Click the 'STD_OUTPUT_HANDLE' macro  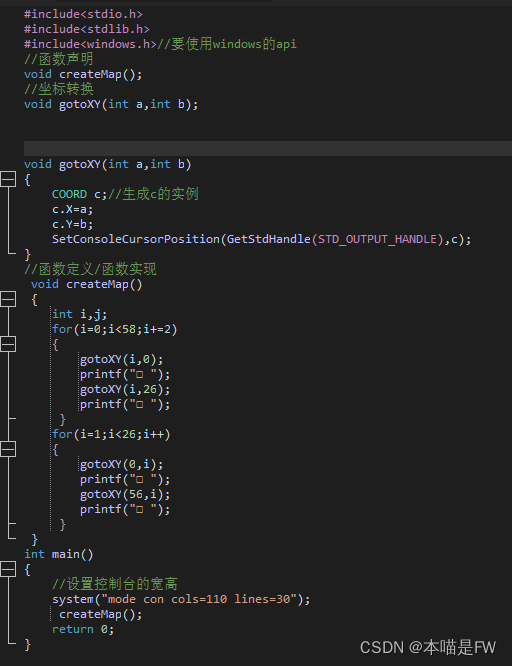(377, 240)
